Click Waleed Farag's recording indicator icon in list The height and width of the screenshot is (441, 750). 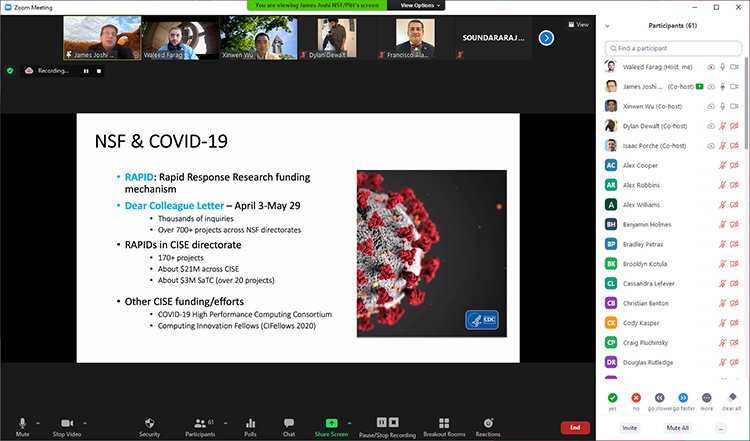tap(711, 67)
